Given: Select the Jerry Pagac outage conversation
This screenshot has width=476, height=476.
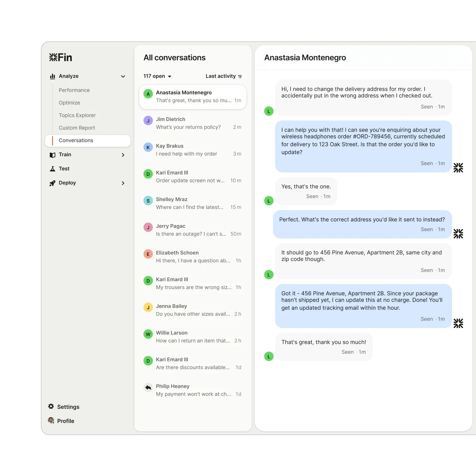Looking at the screenshot, I should [192, 230].
